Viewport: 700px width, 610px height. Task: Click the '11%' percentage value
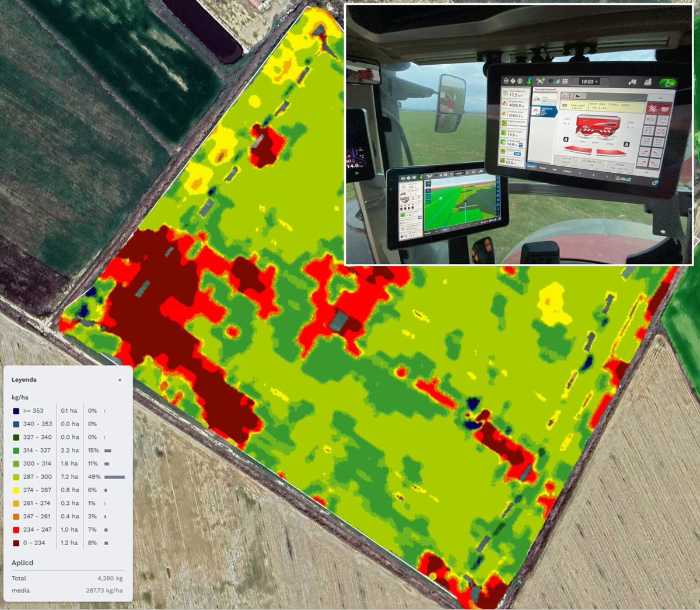[x=93, y=463]
